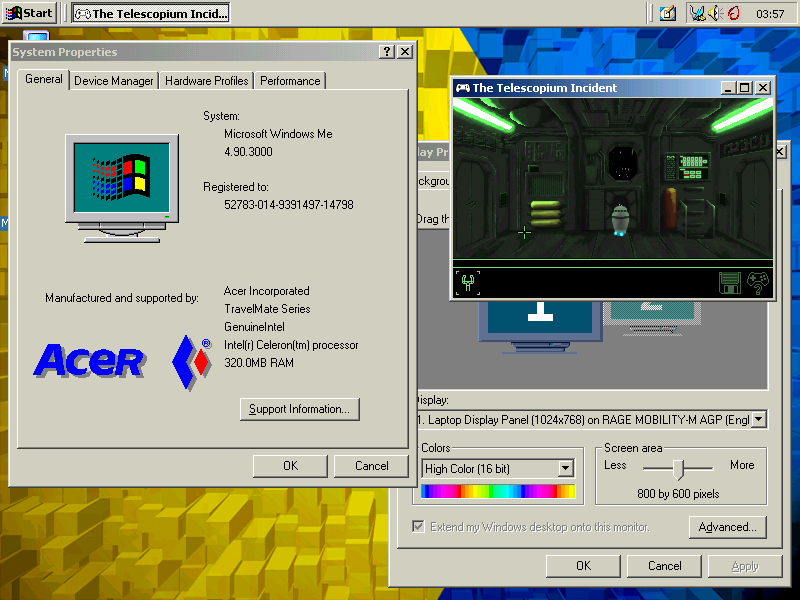Click The Telescopium Incident taskbar button

[x=151, y=13]
